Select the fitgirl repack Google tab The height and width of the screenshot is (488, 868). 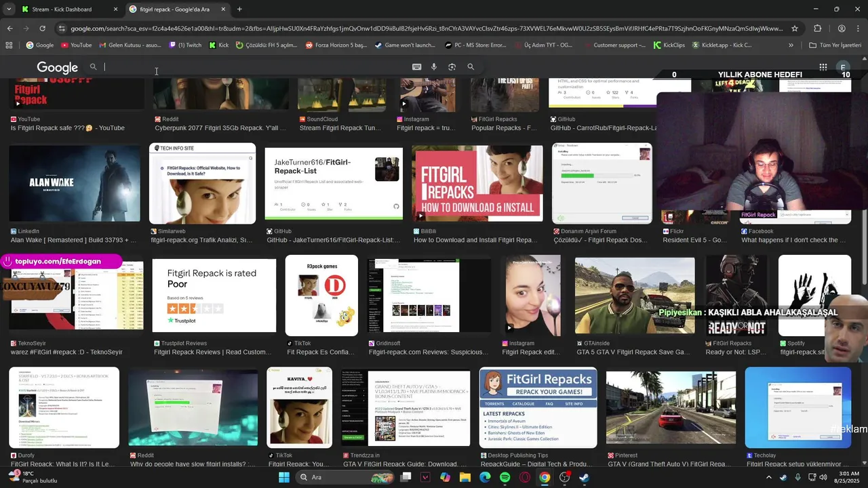(x=176, y=9)
